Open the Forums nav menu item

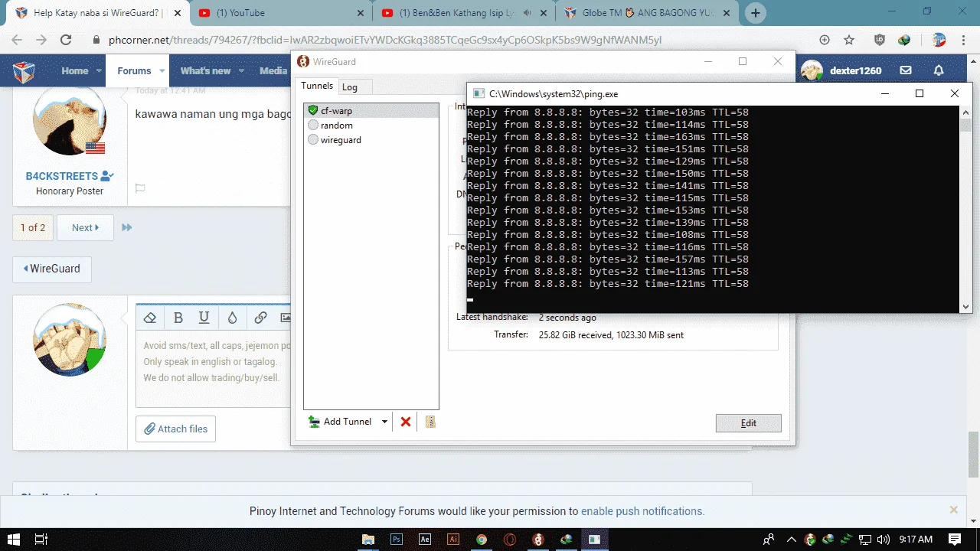(134, 70)
